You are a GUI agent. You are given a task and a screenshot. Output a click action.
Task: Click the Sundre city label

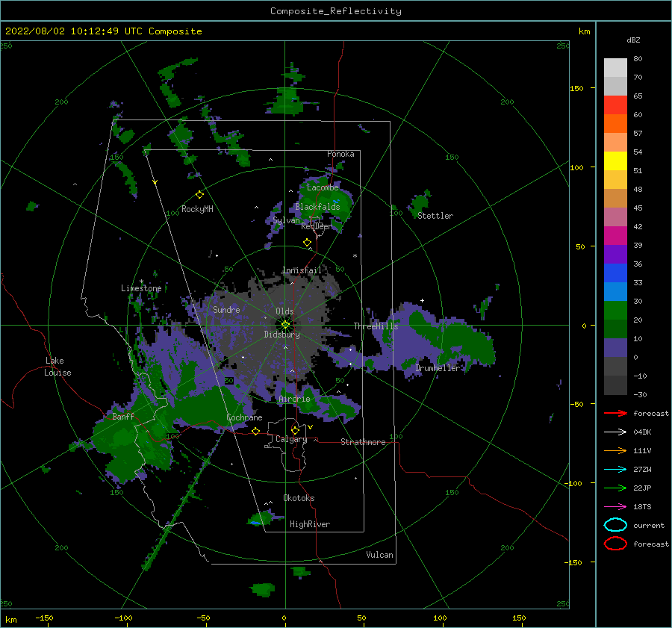click(226, 309)
